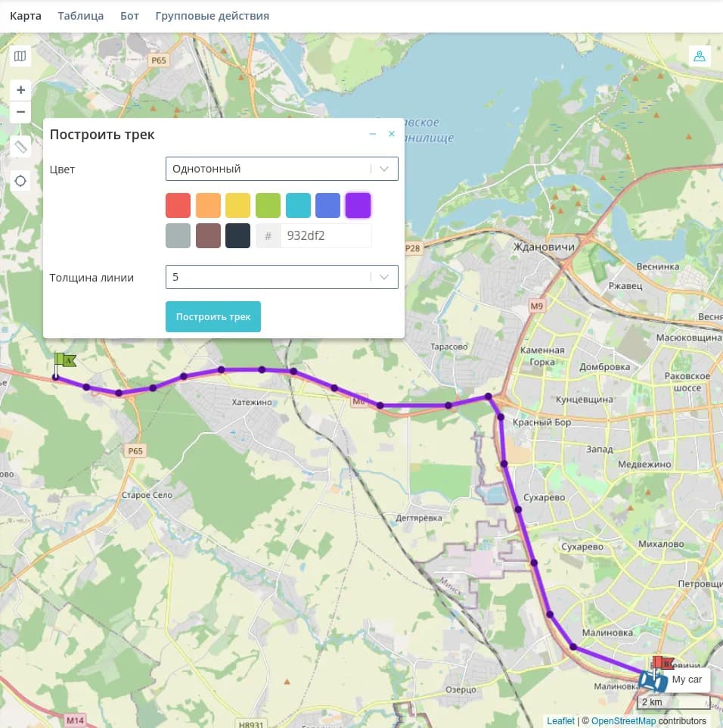Viewport: 723px width, 728px height.
Task: Pick the green color swatch
Action: point(268,205)
